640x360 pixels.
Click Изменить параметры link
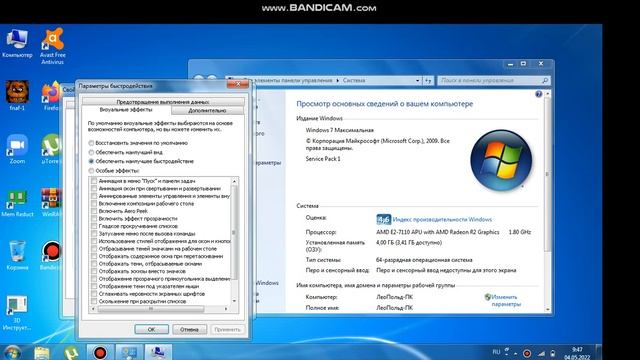(x=506, y=300)
